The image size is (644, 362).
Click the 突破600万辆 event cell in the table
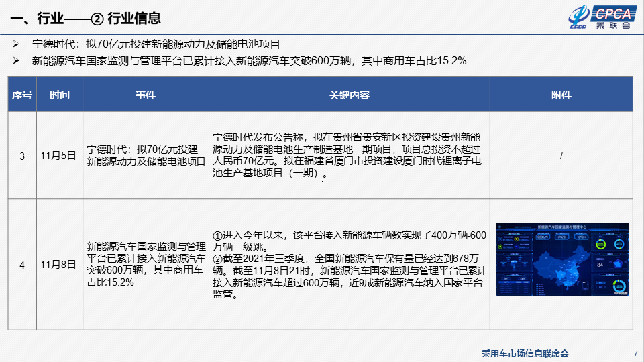[x=146, y=265]
